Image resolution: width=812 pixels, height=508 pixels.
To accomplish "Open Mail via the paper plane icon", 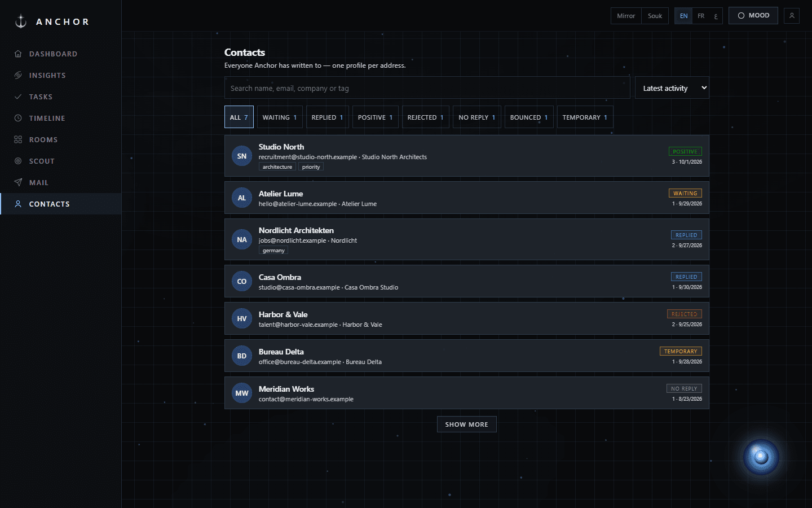I will tap(18, 183).
